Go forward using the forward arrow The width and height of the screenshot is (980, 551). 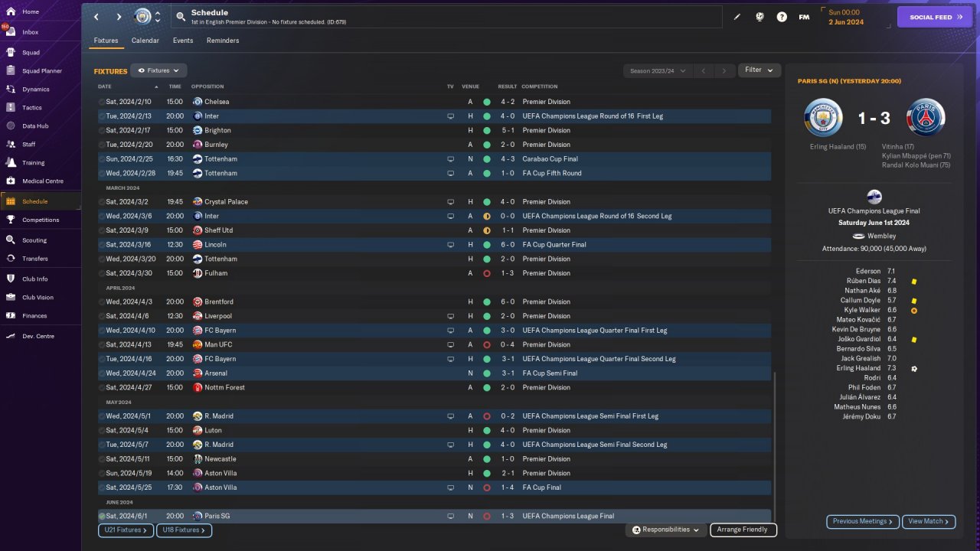[x=119, y=17]
